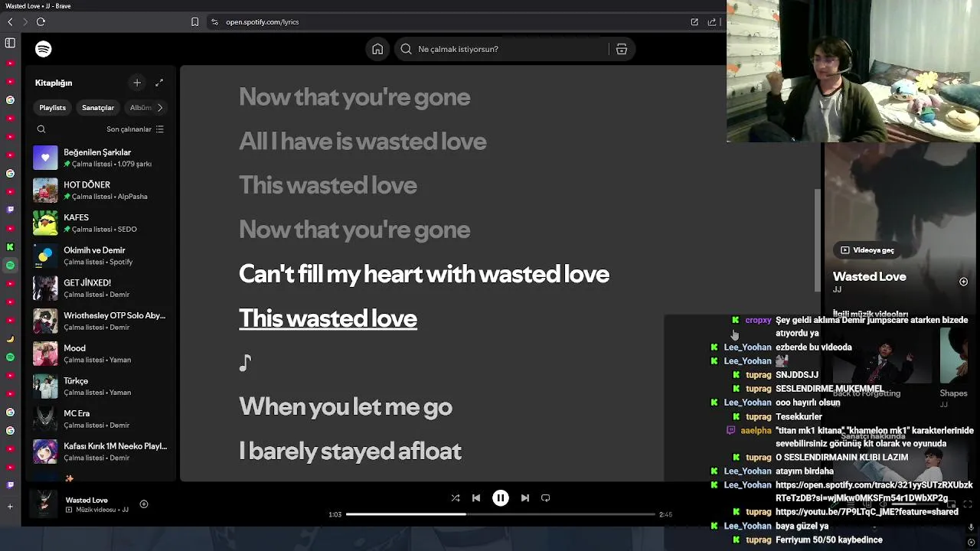Open Okimih ve Demir playlist
The height and width of the screenshot is (551, 980).
(100, 256)
